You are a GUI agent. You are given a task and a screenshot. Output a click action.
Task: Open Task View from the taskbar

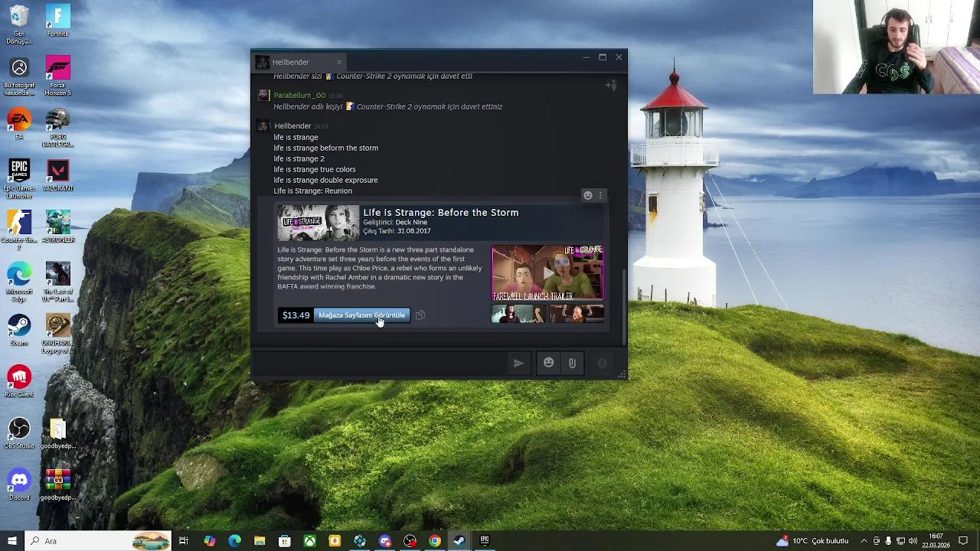coord(184,541)
